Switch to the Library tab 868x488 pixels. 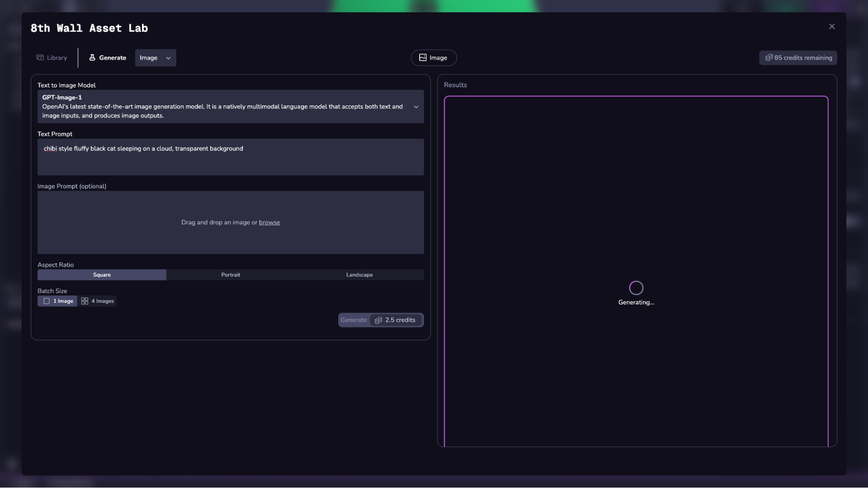coord(52,58)
